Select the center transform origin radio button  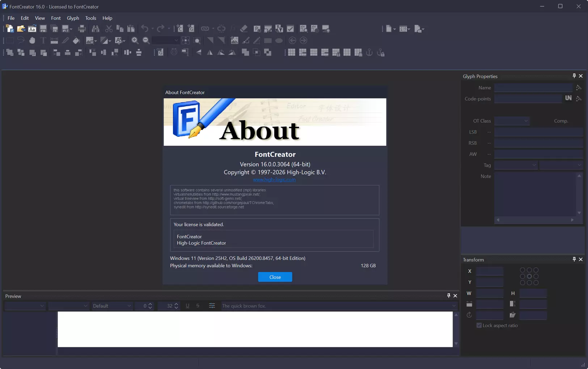[x=529, y=276]
